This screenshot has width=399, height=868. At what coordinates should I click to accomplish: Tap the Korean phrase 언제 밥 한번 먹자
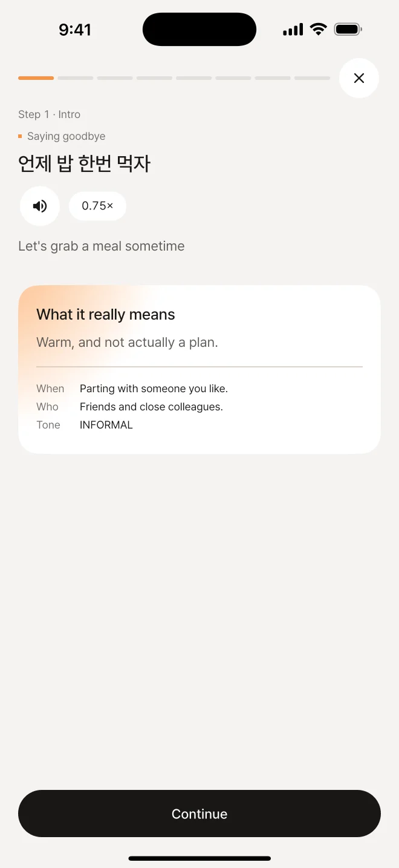tap(84, 163)
